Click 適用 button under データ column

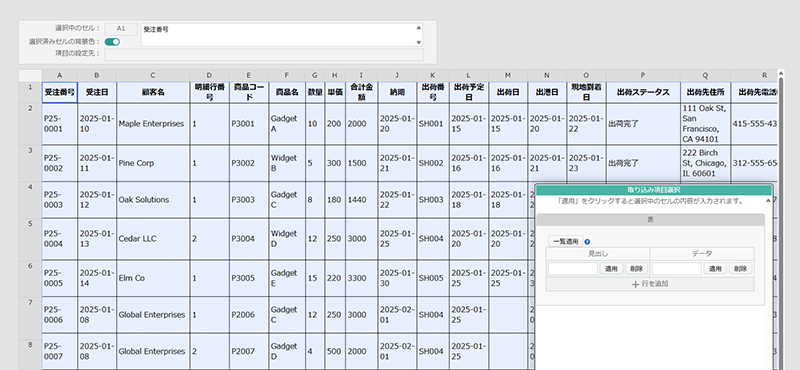(715, 268)
